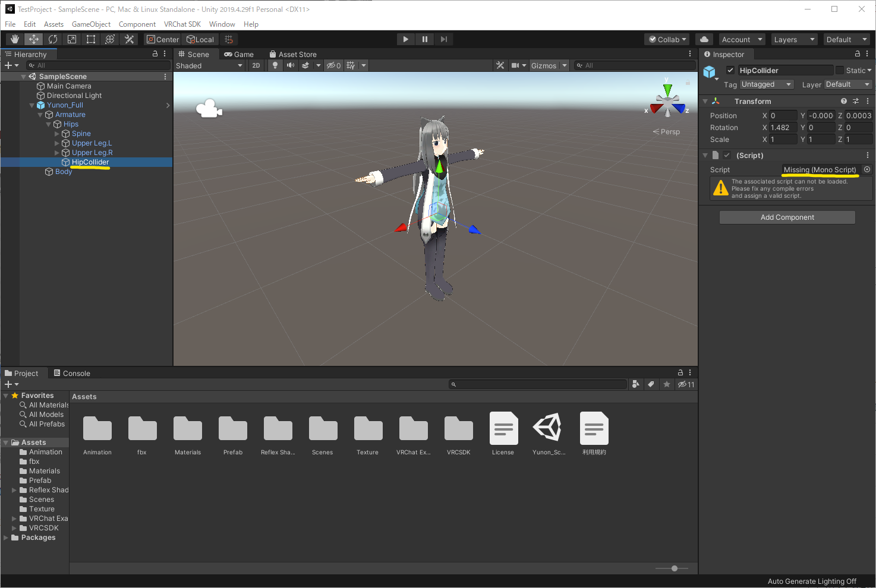Open Collab menu button

(x=667, y=39)
